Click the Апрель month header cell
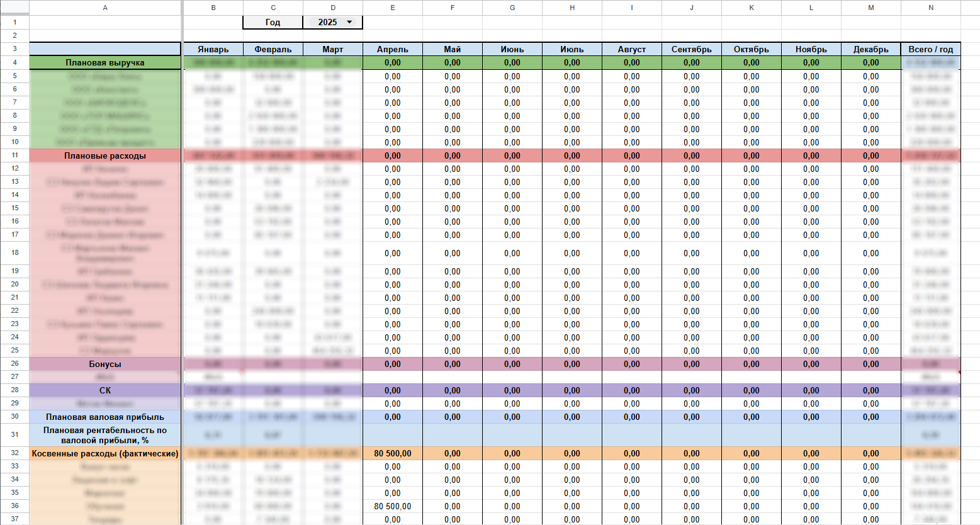Screen dimensions: 980x525 click(x=393, y=49)
